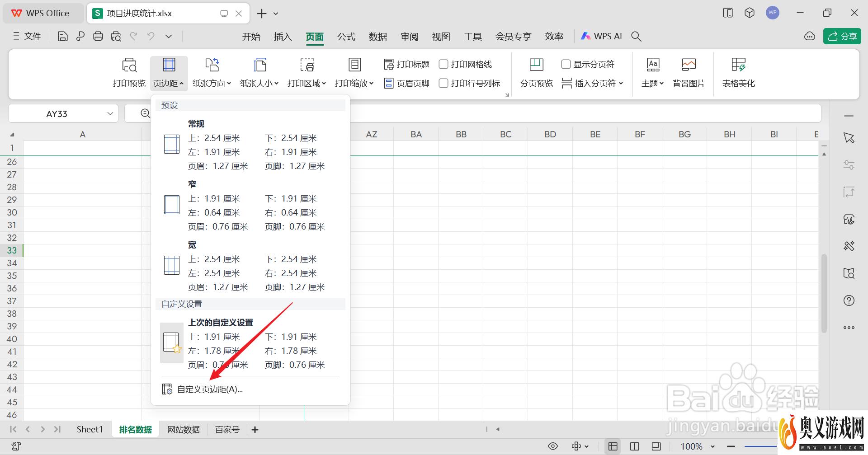Image resolution: width=868 pixels, height=455 pixels.
Task: Click the Share (分享) button
Action: tap(842, 37)
